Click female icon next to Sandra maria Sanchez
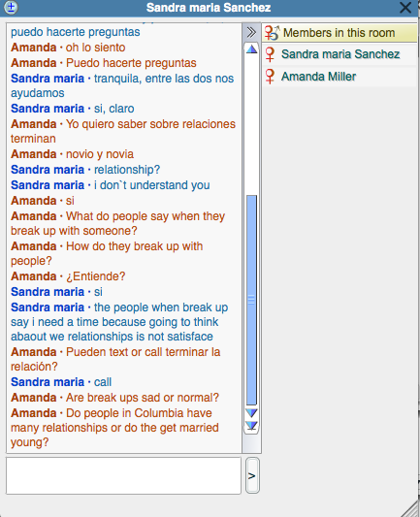Image resolution: width=420 pixels, height=517 pixels. click(270, 54)
